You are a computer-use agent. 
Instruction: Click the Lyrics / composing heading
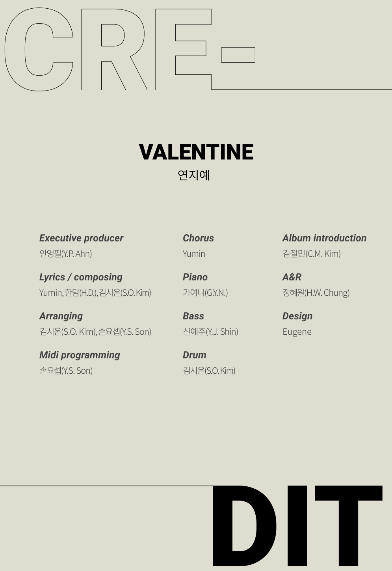pos(81,277)
